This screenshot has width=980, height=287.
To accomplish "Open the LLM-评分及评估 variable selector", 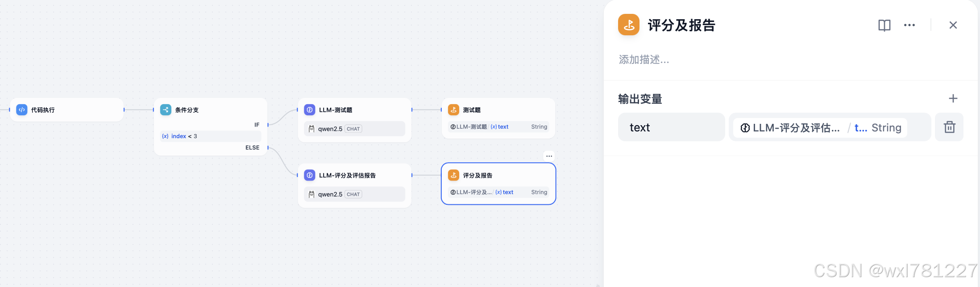I will [830, 127].
